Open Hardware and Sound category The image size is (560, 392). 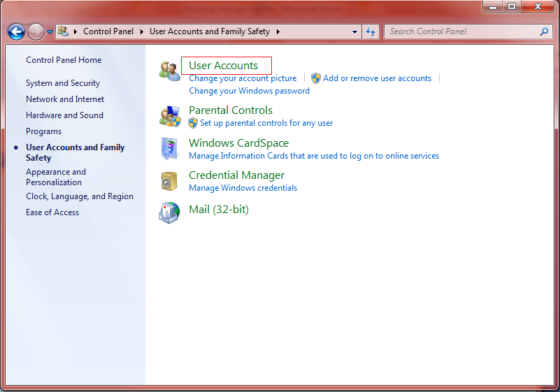[x=64, y=115]
